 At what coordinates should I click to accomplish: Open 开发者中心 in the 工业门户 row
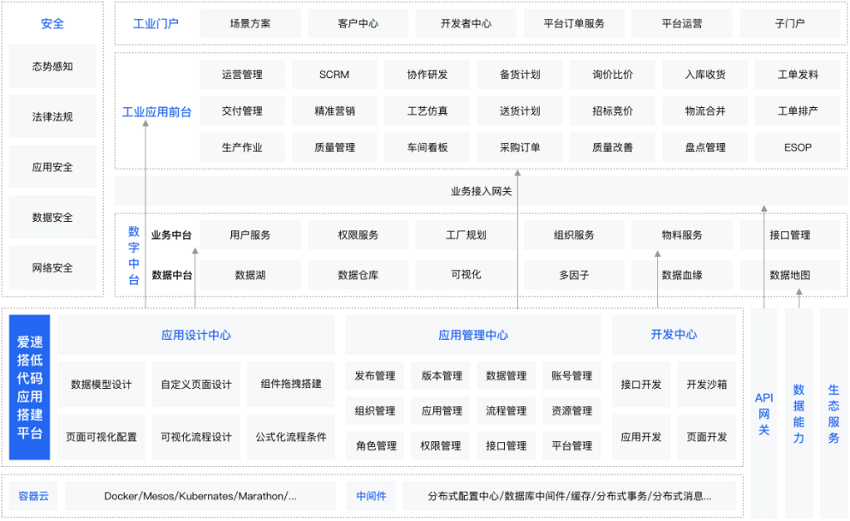coord(465,23)
